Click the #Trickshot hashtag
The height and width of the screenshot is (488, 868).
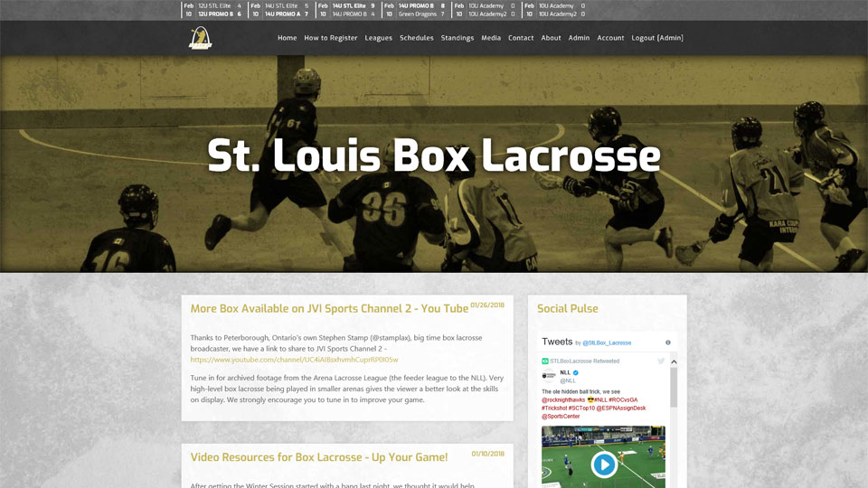553,408
